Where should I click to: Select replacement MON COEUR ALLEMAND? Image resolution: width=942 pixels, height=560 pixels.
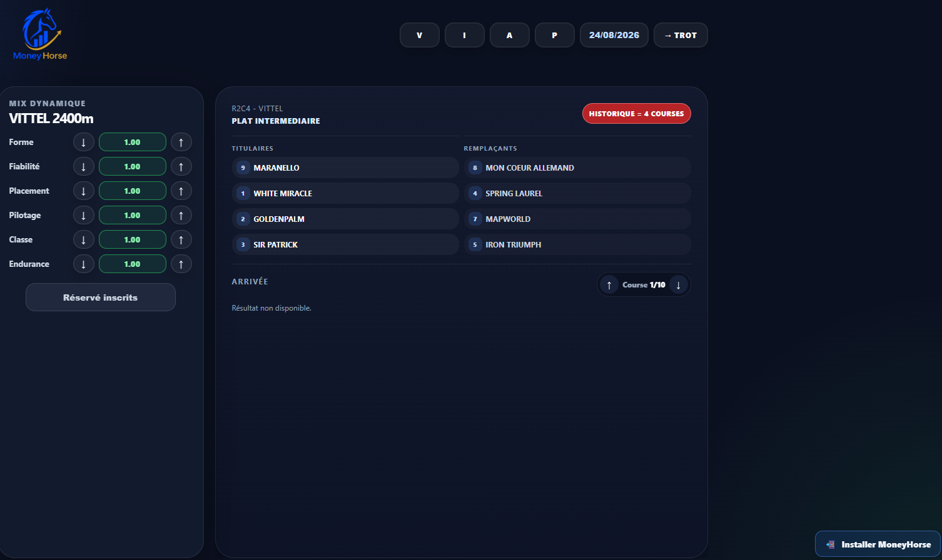(x=577, y=167)
